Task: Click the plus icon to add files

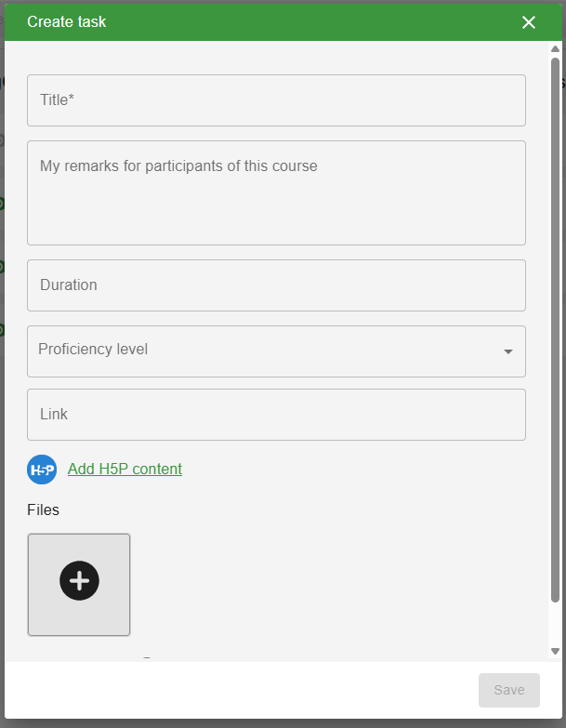Action: coord(79,581)
